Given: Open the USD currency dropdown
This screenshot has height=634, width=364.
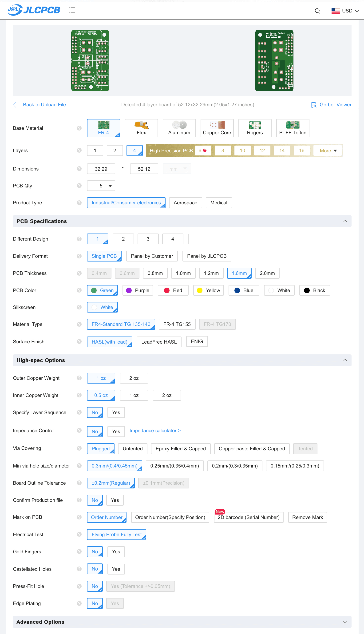Looking at the screenshot, I should [x=345, y=11].
